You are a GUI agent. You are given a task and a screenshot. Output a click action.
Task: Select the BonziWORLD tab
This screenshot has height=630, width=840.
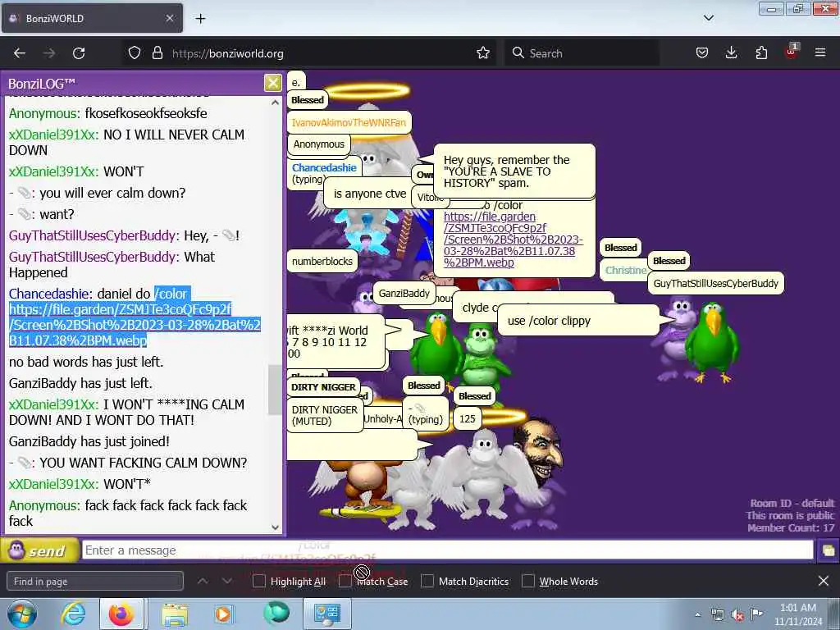click(x=92, y=18)
